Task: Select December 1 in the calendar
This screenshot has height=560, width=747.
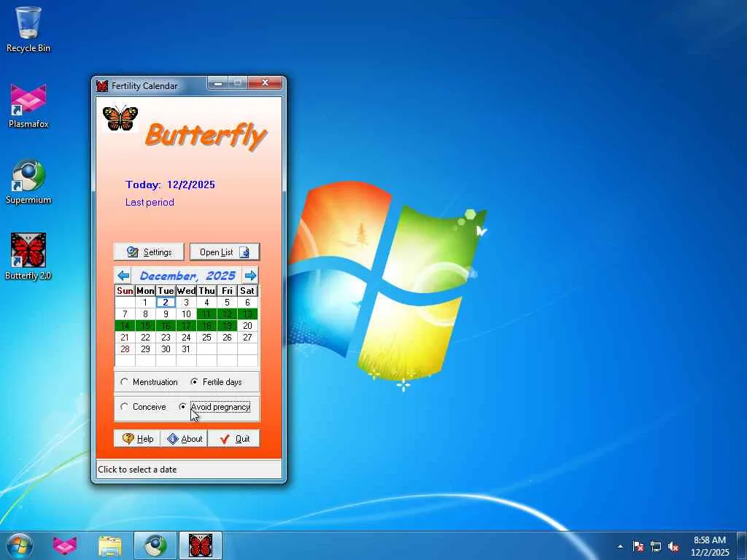Action: (x=145, y=303)
